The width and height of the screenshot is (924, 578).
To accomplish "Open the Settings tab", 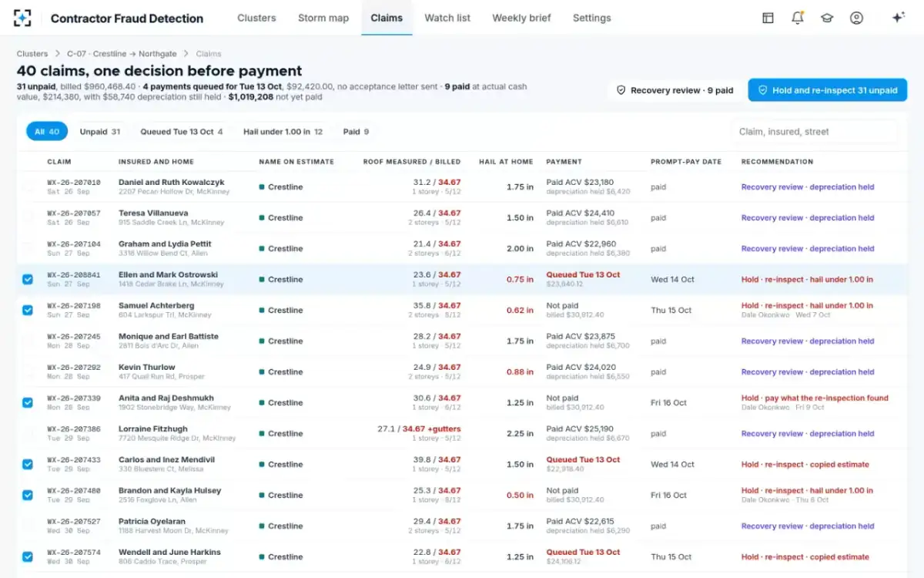I will tap(592, 18).
